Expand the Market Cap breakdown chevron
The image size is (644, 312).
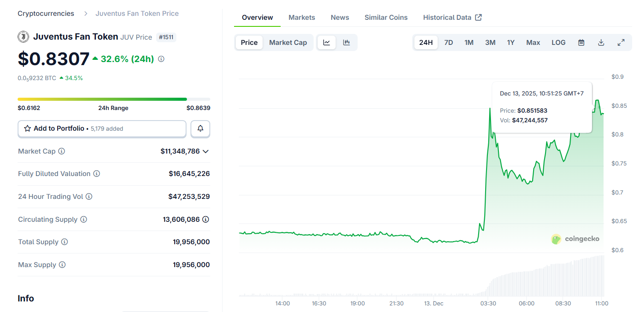coord(206,151)
